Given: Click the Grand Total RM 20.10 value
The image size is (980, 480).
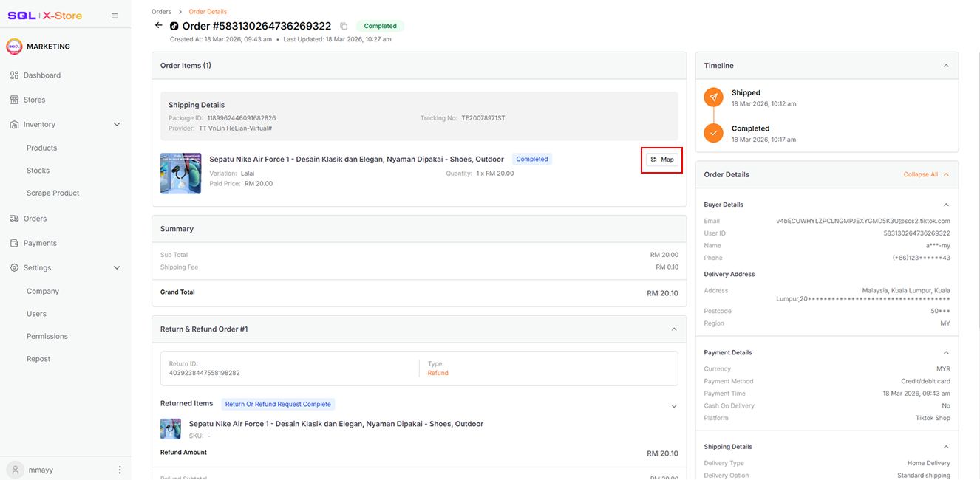Looking at the screenshot, I should coord(662,293).
